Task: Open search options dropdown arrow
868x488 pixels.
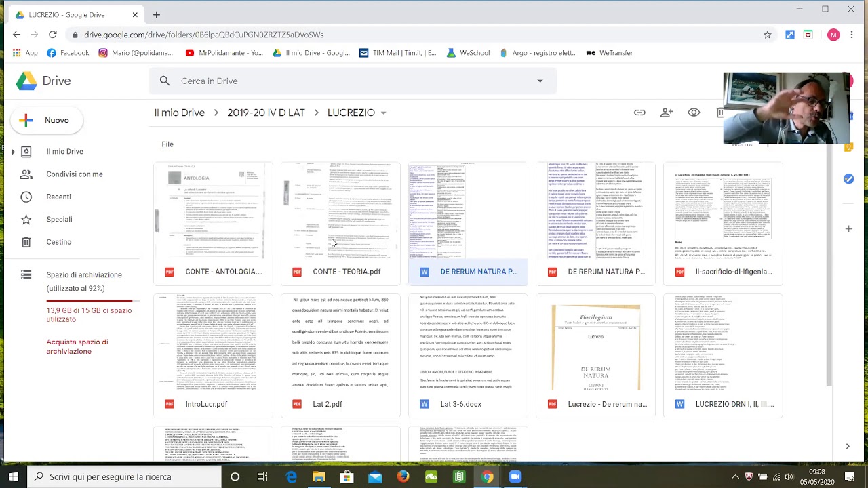Action: [x=540, y=81]
